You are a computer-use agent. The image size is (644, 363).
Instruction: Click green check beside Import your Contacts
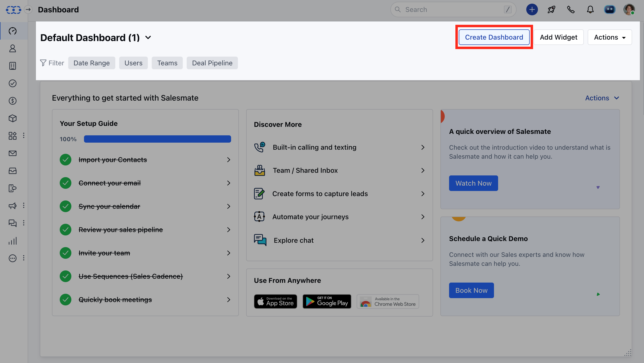pyautogui.click(x=66, y=160)
